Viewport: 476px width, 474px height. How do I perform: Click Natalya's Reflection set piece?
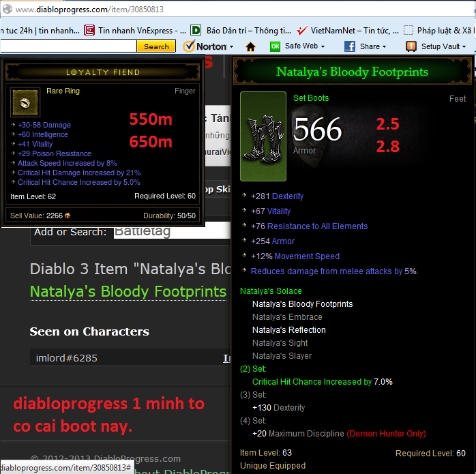[x=289, y=330]
